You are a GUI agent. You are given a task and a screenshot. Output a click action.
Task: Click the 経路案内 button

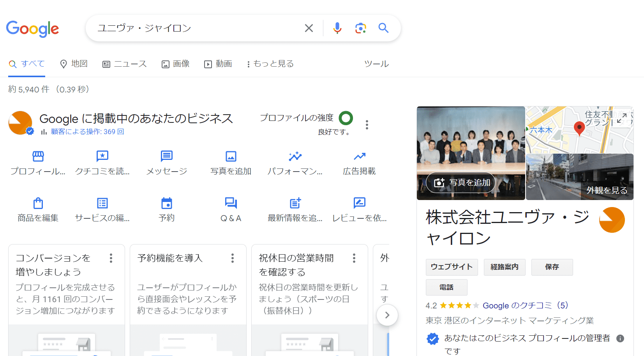pos(505,267)
